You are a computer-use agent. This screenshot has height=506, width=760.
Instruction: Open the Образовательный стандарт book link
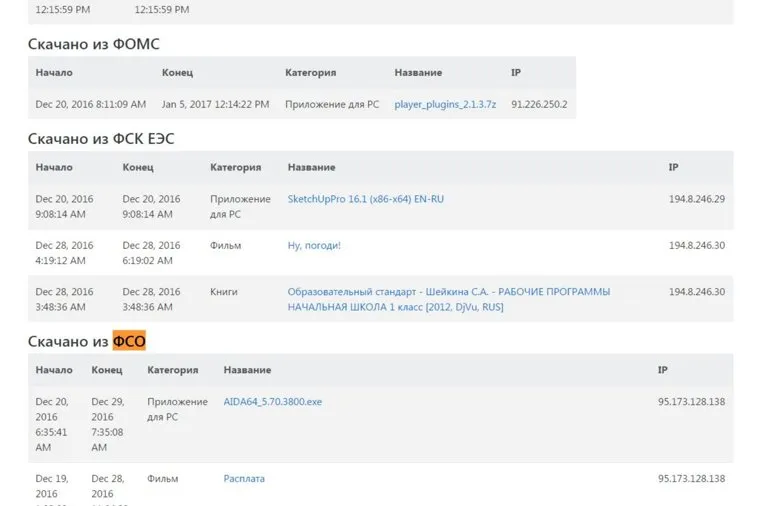pyautogui.click(x=448, y=299)
